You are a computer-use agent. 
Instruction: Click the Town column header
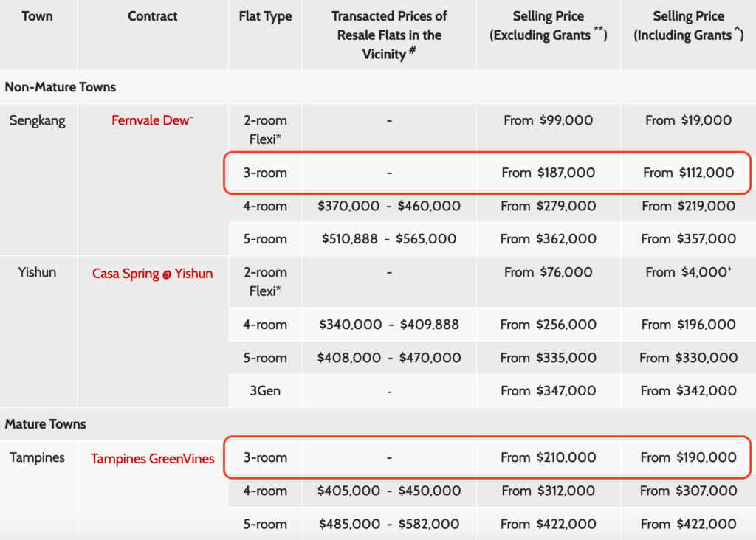[37, 16]
